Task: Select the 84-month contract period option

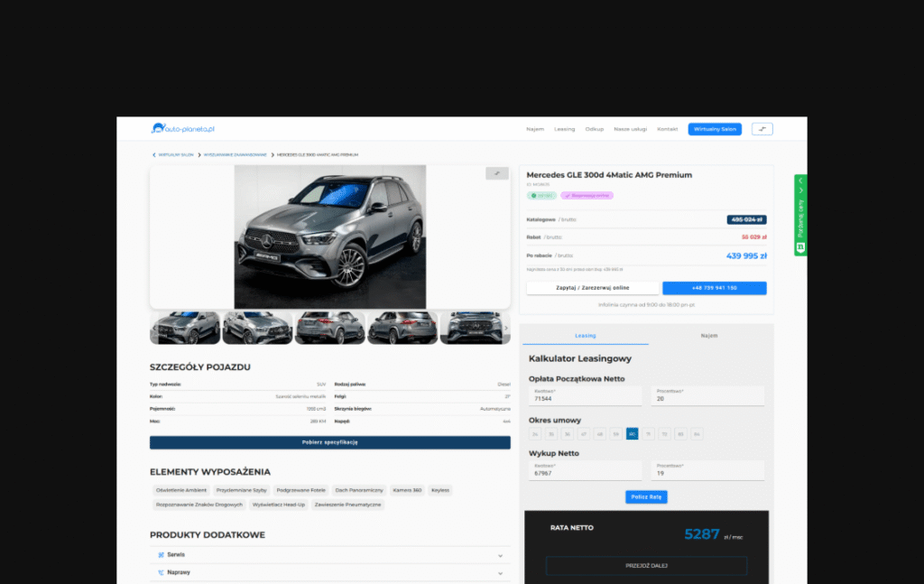Action: pos(697,434)
